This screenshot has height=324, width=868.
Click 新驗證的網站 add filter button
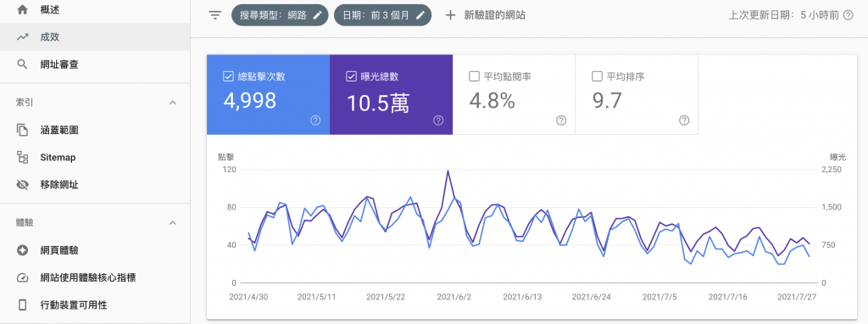click(485, 15)
